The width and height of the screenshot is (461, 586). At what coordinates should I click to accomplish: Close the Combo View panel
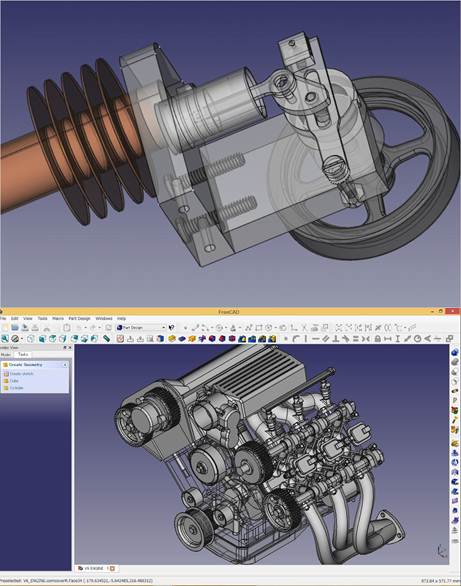(x=69, y=348)
